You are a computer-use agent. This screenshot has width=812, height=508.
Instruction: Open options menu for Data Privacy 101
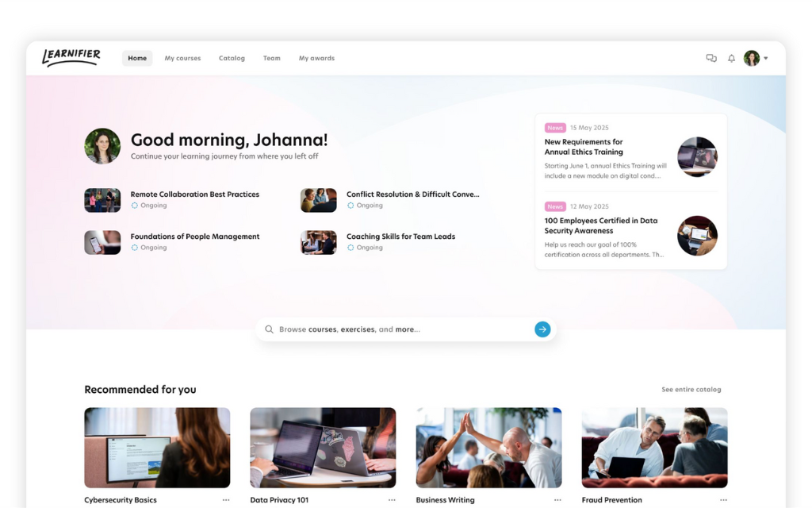click(x=392, y=500)
